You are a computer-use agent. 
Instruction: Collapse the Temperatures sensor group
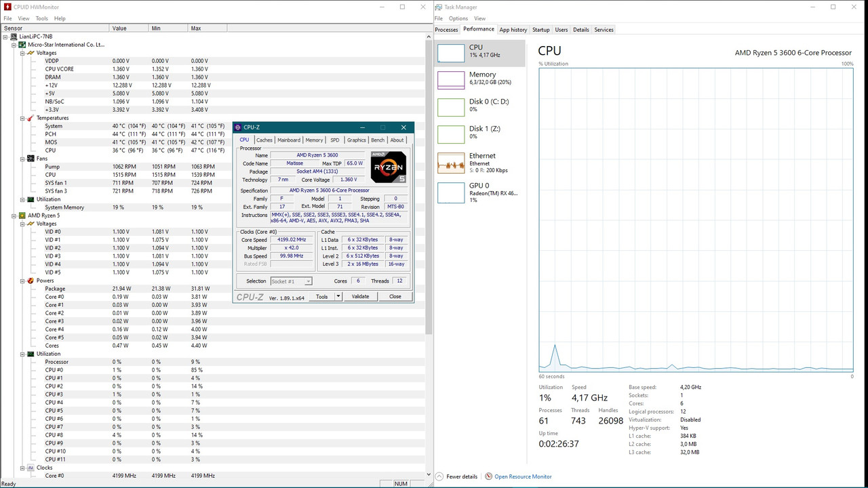click(x=22, y=118)
